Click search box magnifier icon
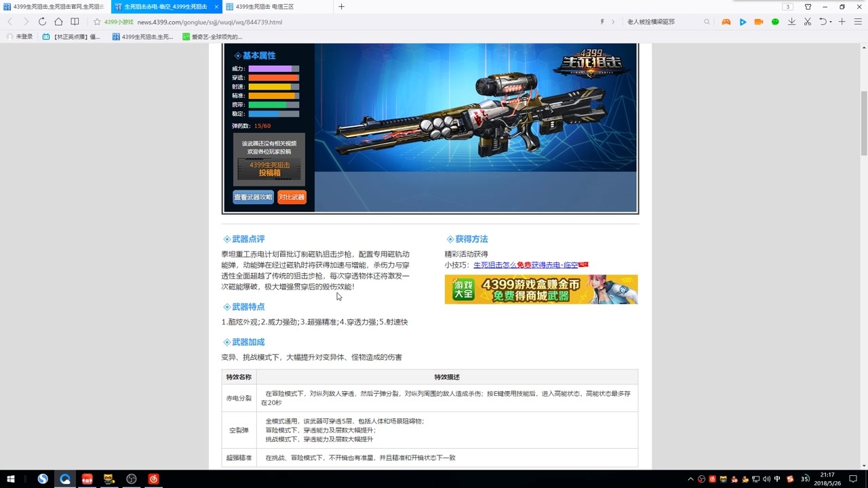Image resolution: width=868 pixels, height=488 pixels. point(707,22)
